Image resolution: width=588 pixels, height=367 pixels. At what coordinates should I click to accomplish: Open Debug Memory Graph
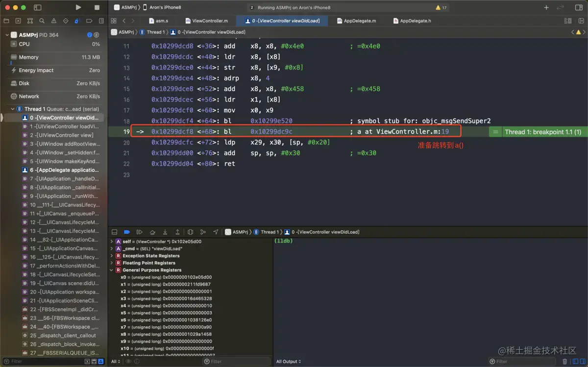[203, 232]
